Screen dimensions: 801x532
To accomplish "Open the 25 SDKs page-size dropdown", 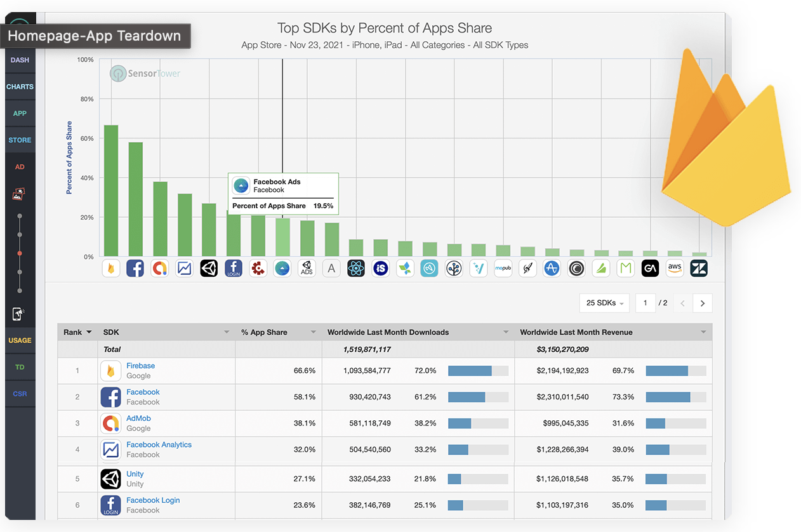I will pyautogui.click(x=604, y=303).
